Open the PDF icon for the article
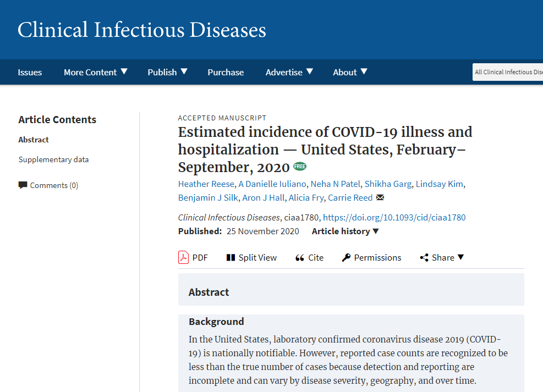543x392 pixels. click(x=183, y=257)
